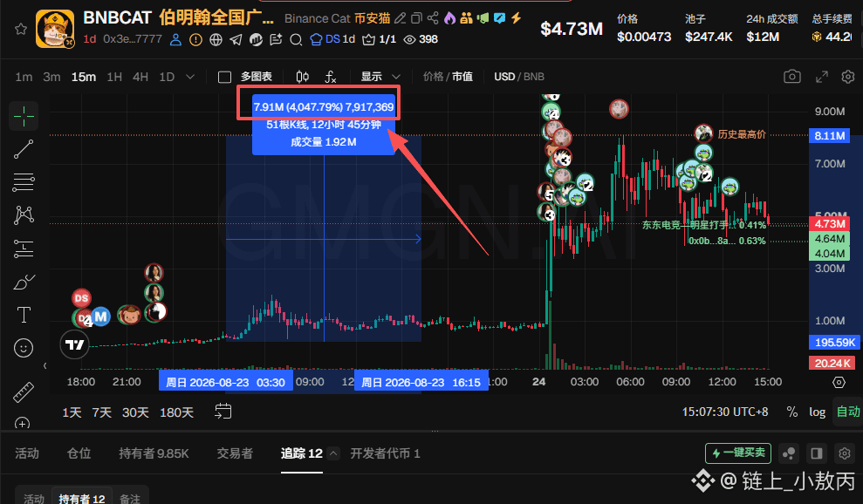The height and width of the screenshot is (504, 863).
Task: Set chart range to 1天
Action: (x=72, y=412)
